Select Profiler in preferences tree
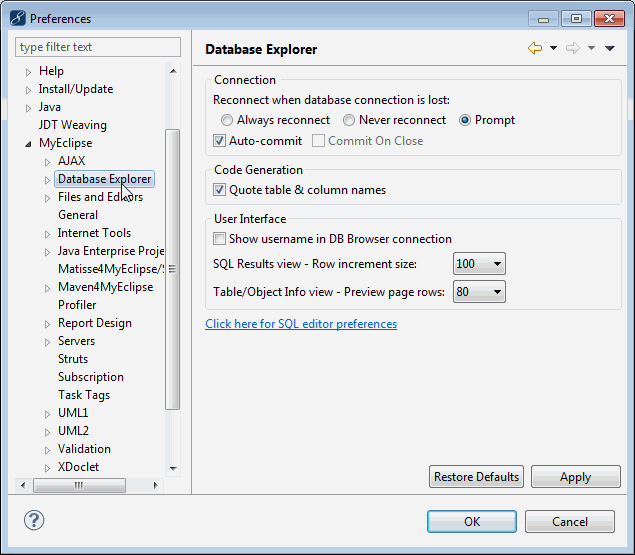This screenshot has width=635, height=555. point(77,305)
